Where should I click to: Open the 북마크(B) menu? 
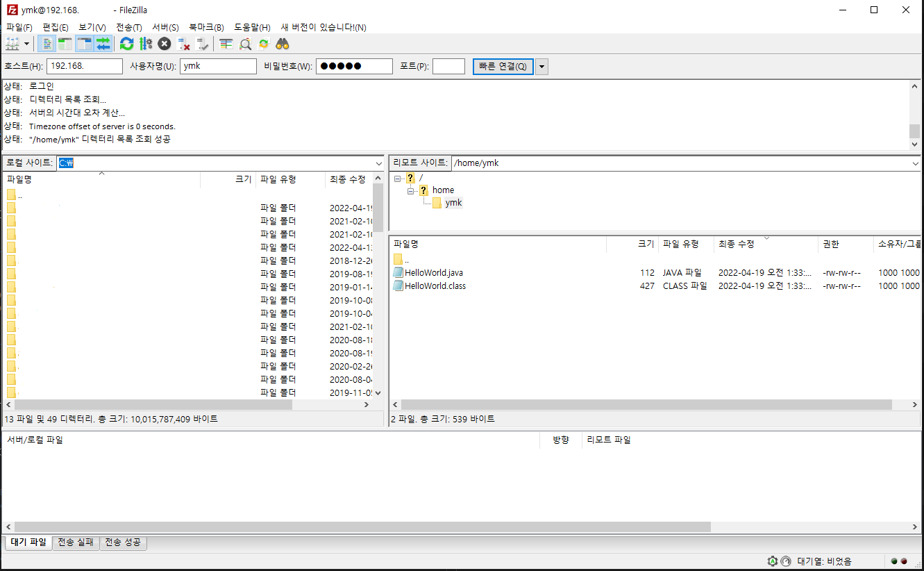(x=206, y=27)
